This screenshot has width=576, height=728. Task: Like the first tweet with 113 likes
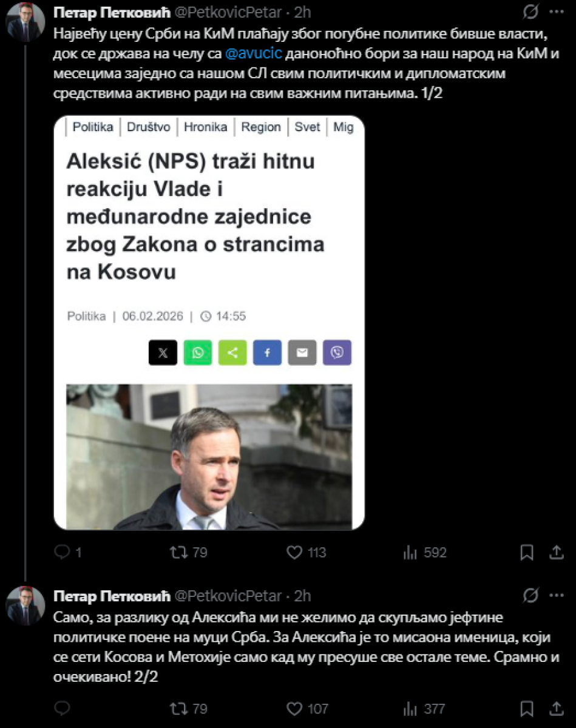pyautogui.click(x=294, y=552)
